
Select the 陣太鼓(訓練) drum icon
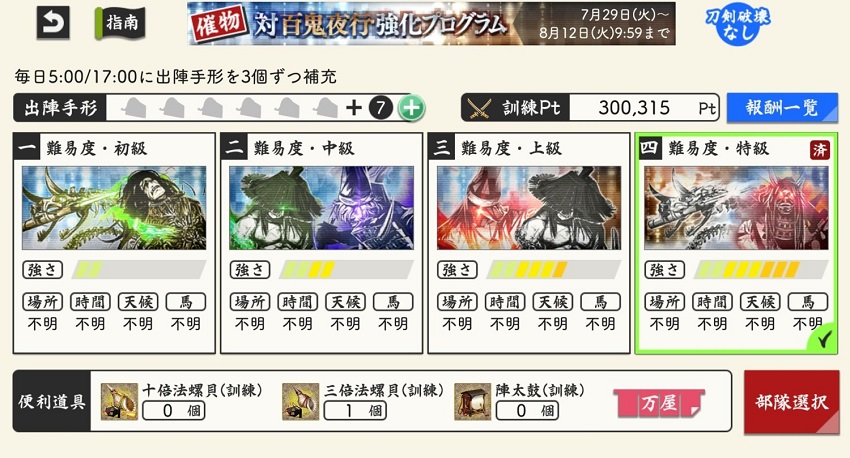tap(472, 402)
